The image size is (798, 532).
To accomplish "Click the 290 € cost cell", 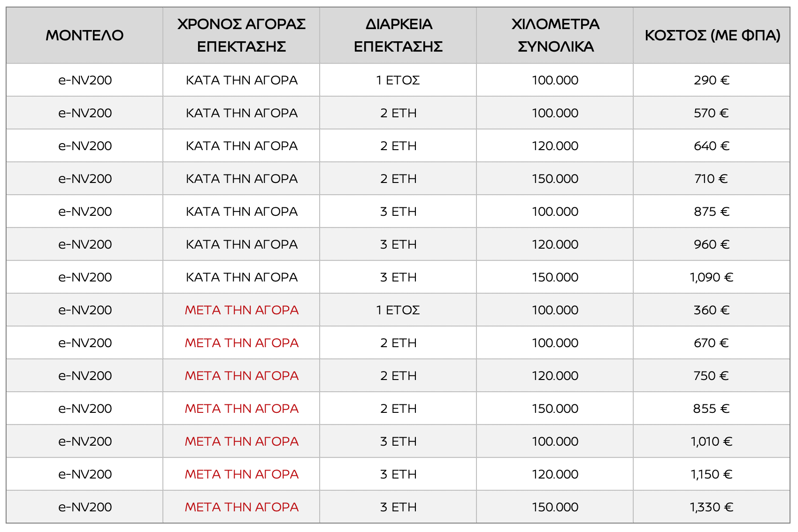I will pos(712,80).
